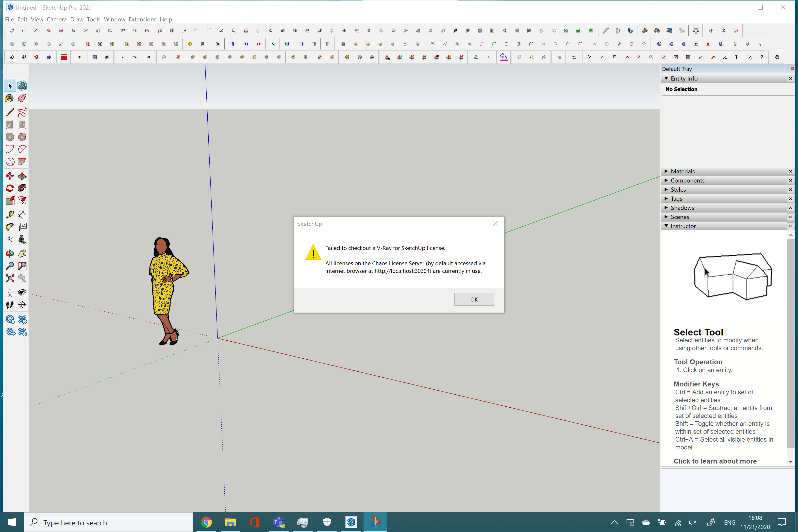This screenshot has width=798, height=532.
Task: Open Google Chrome from the taskbar
Action: tap(206, 522)
